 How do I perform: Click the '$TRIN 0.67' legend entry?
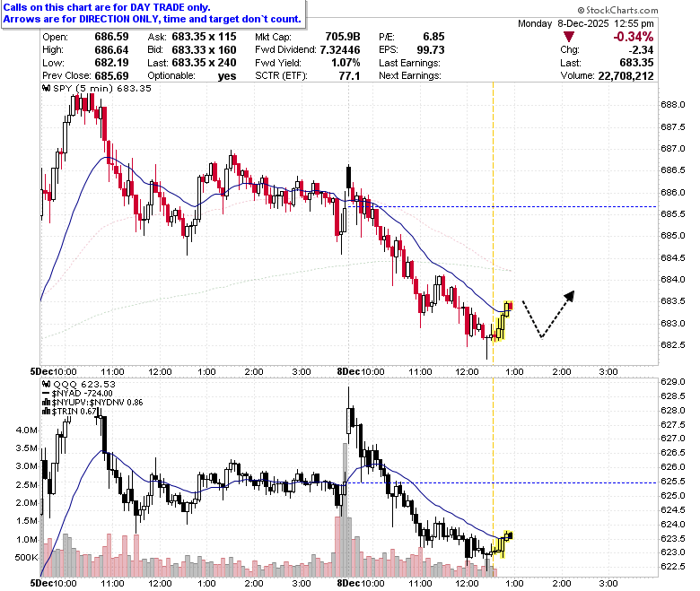[x=74, y=412]
